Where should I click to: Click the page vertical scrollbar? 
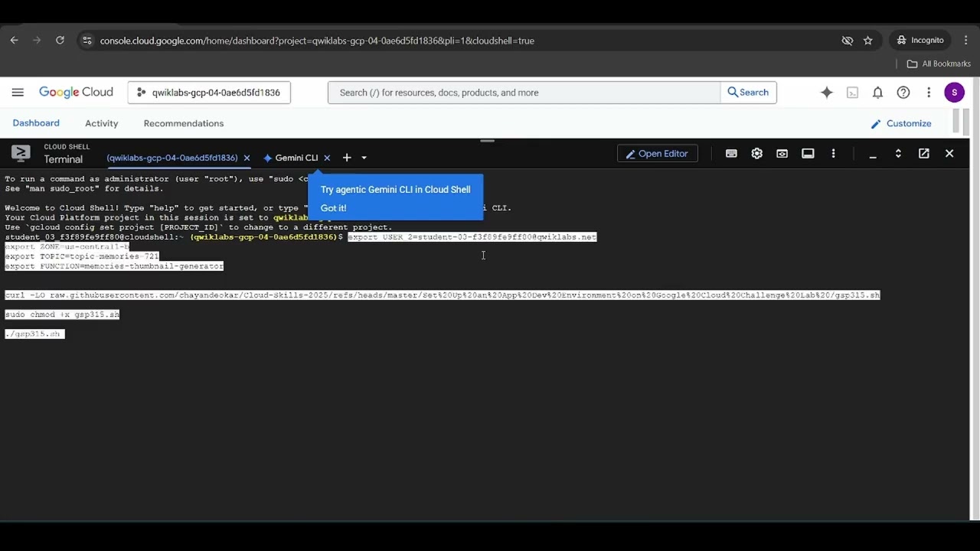coord(975,298)
